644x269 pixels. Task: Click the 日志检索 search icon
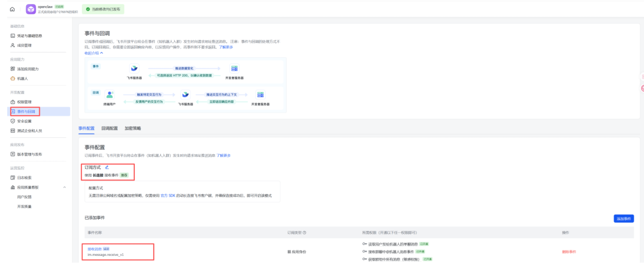click(x=13, y=178)
